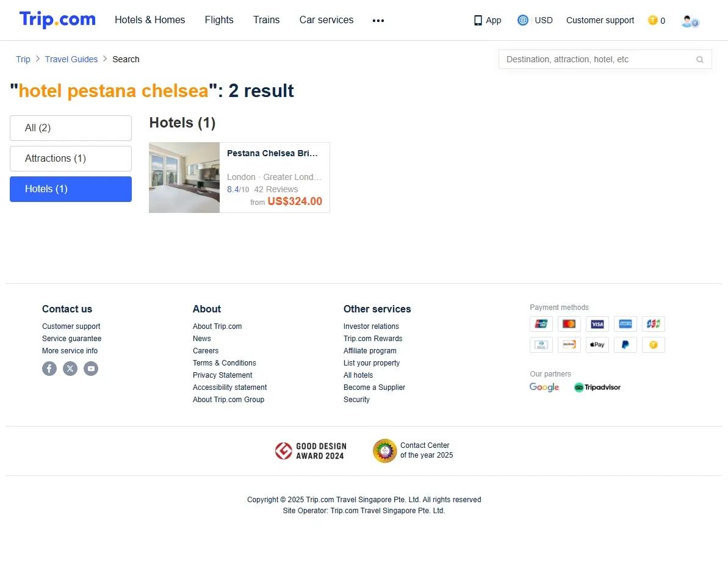Viewport: 728px width, 562px height.
Task: Open the Affiliate program link
Action: pyautogui.click(x=370, y=351)
